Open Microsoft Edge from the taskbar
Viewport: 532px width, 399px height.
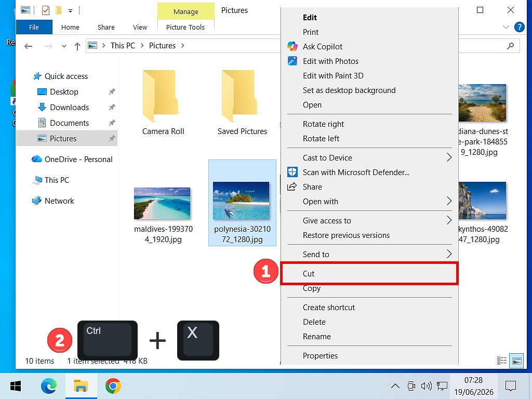coord(49,386)
